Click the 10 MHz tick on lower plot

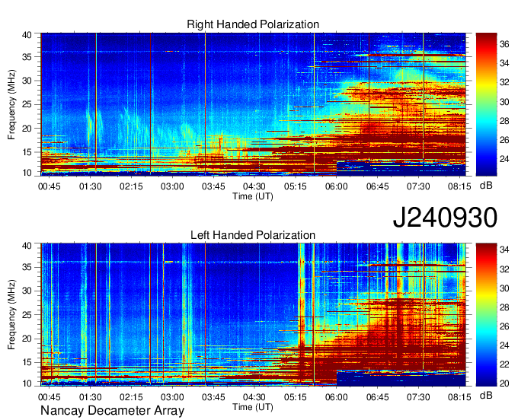[27, 383]
